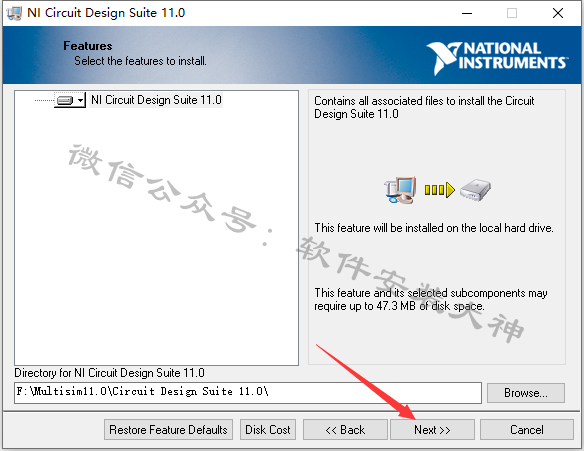584x451 pixels.
Task: Click the feature description text
Action: click(x=424, y=107)
